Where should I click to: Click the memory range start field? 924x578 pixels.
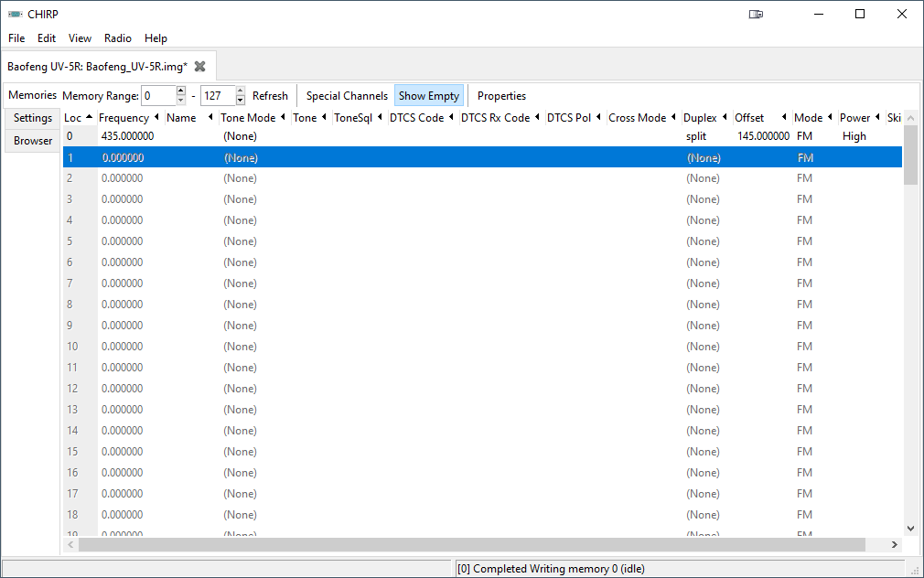coord(158,95)
